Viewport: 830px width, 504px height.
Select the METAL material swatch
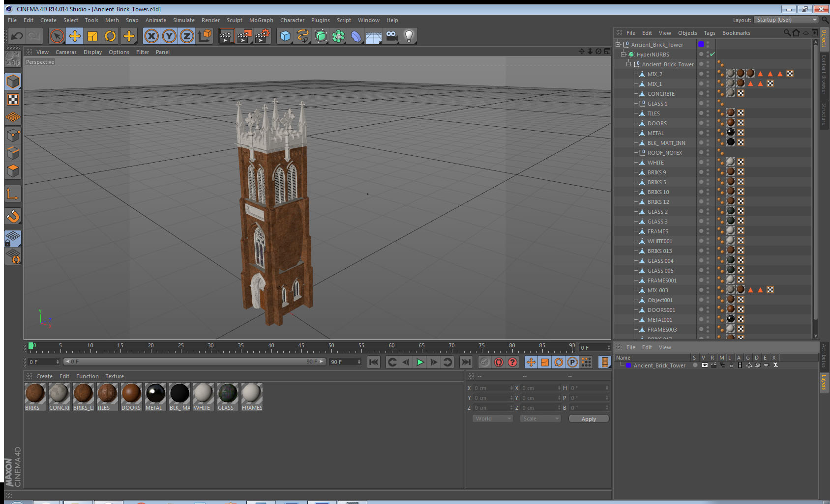(x=155, y=397)
